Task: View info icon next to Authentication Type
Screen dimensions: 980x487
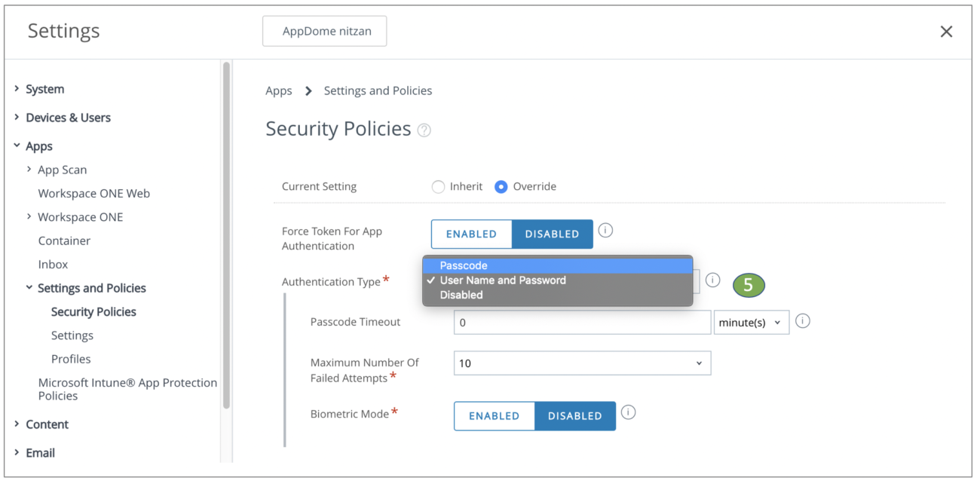Action: pos(712,281)
